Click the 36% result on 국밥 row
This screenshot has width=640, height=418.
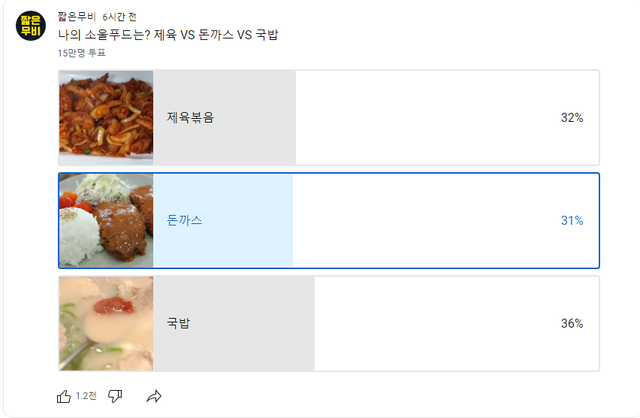[571, 323]
